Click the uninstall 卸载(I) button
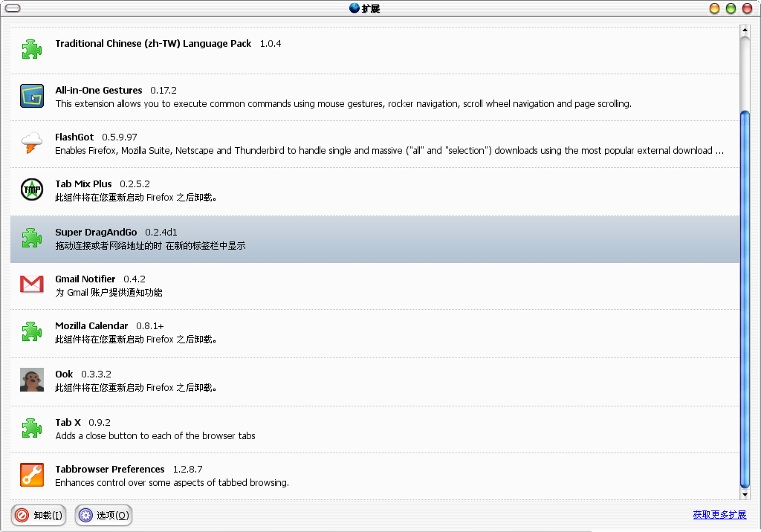The height and width of the screenshot is (532, 761). [39, 515]
